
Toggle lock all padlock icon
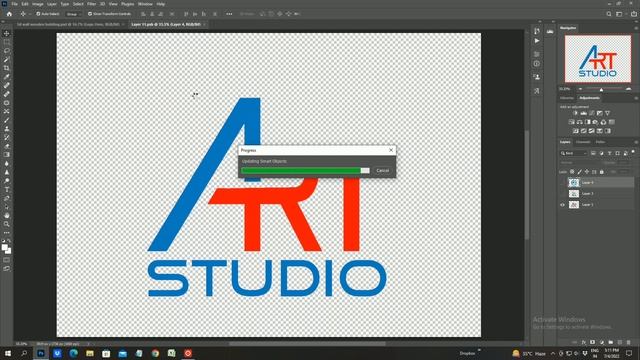click(602, 172)
